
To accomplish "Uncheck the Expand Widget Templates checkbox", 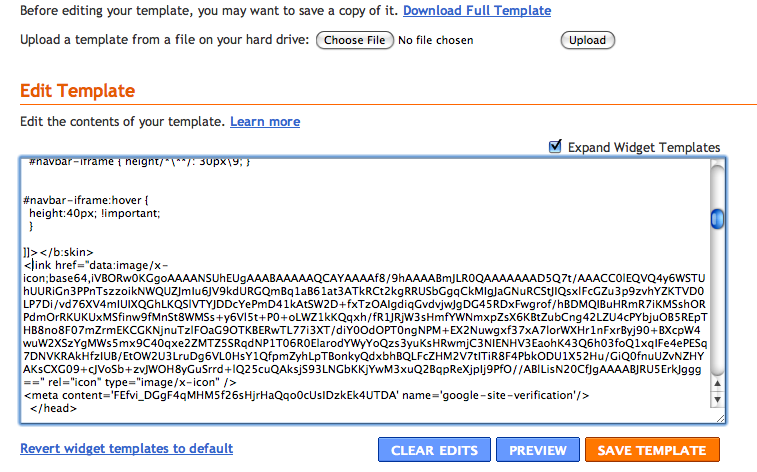I will (555, 146).
